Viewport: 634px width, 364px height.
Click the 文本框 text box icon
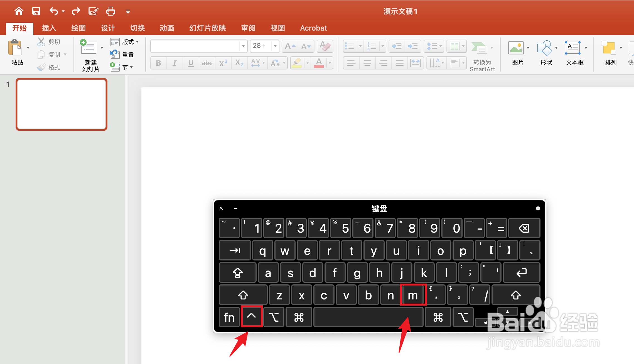[572, 48]
